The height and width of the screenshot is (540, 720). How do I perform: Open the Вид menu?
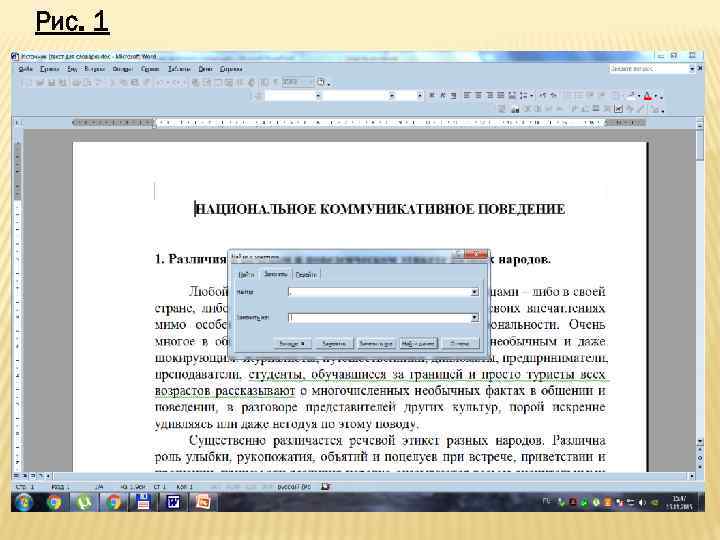pos(72,69)
